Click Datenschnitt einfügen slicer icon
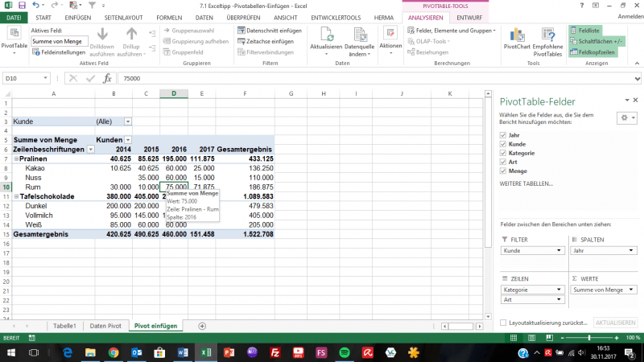Screen dimensions: 644x362 click(x=242, y=31)
